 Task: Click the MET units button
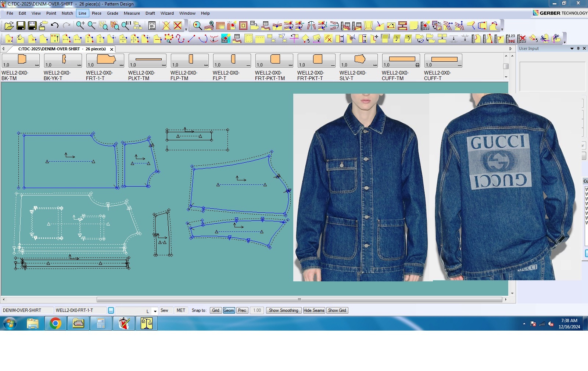click(x=181, y=310)
